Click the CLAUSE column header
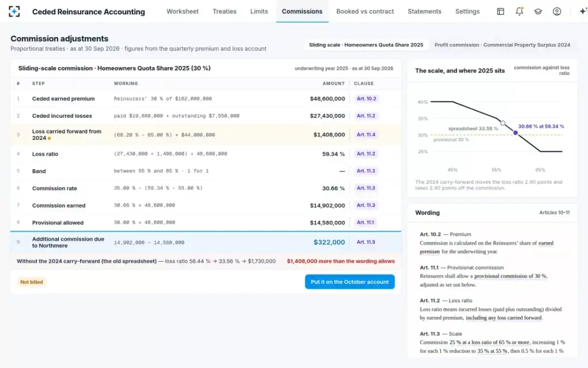The height and width of the screenshot is (368, 588). point(364,83)
